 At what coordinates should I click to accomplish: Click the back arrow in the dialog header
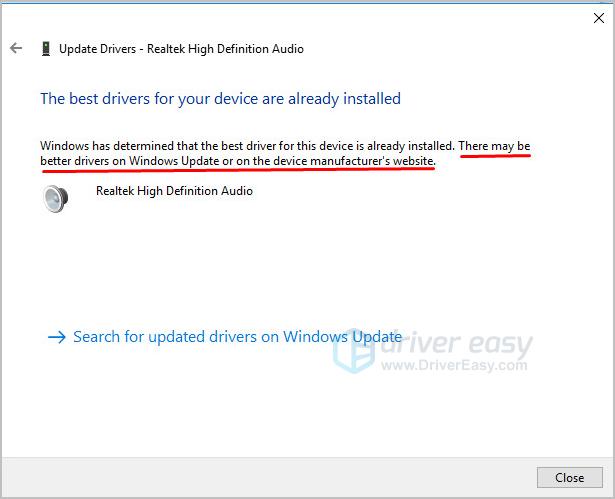point(16,48)
